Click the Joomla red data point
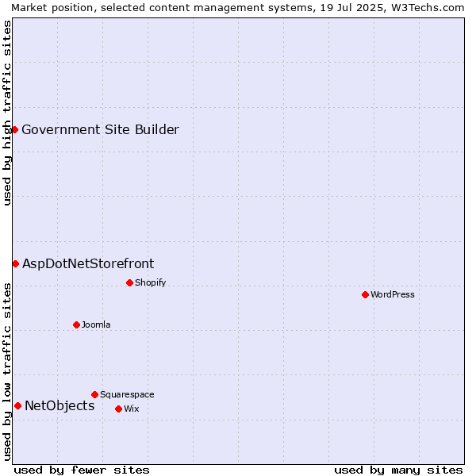 click(76, 324)
